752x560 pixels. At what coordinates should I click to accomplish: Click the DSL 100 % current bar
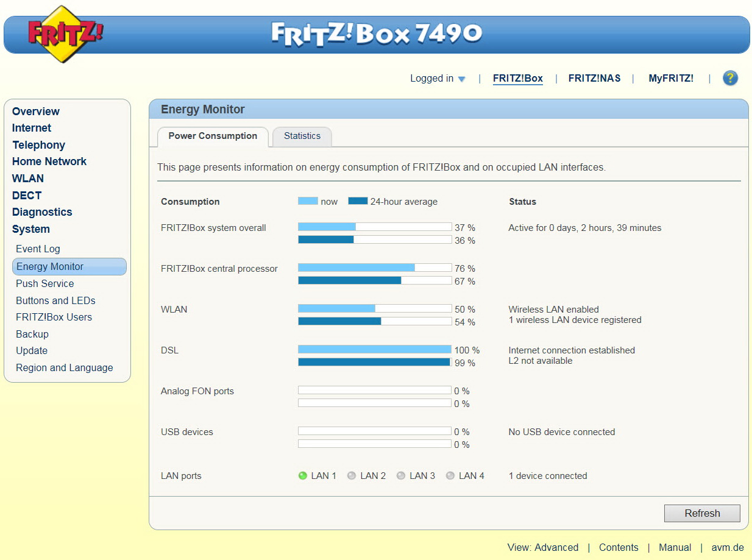point(375,349)
